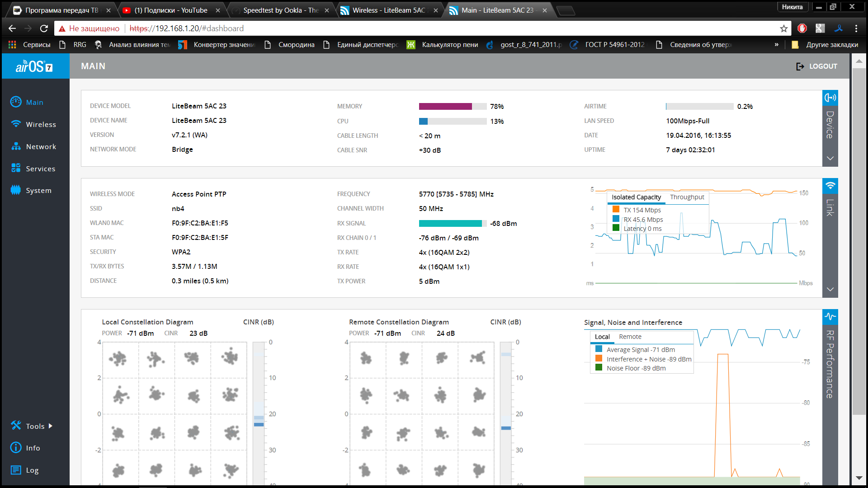The image size is (868, 488).
Task: Click the not-secure warning triangle icon
Action: [62, 28]
